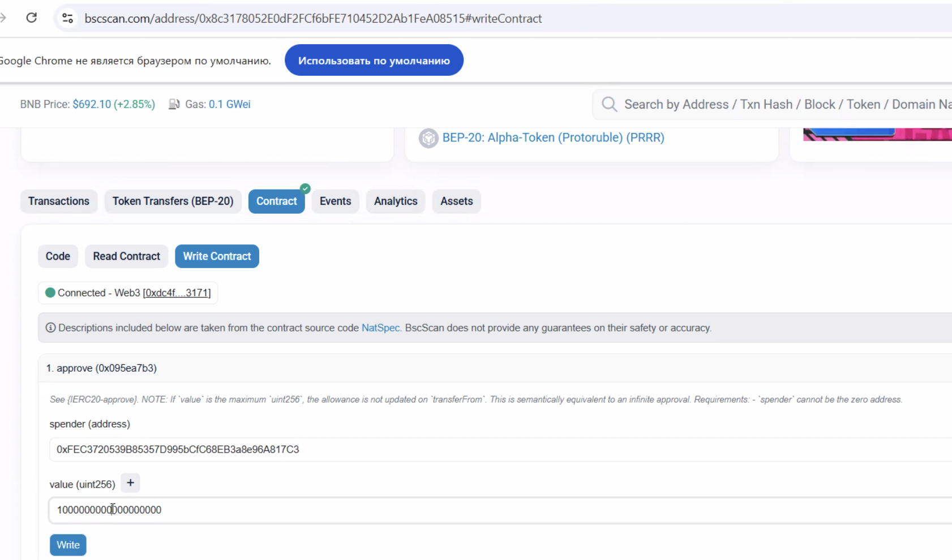Click the Alpha-Token cube icon
The height and width of the screenshot is (560, 952).
pyautogui.click(x=428, y=137)
